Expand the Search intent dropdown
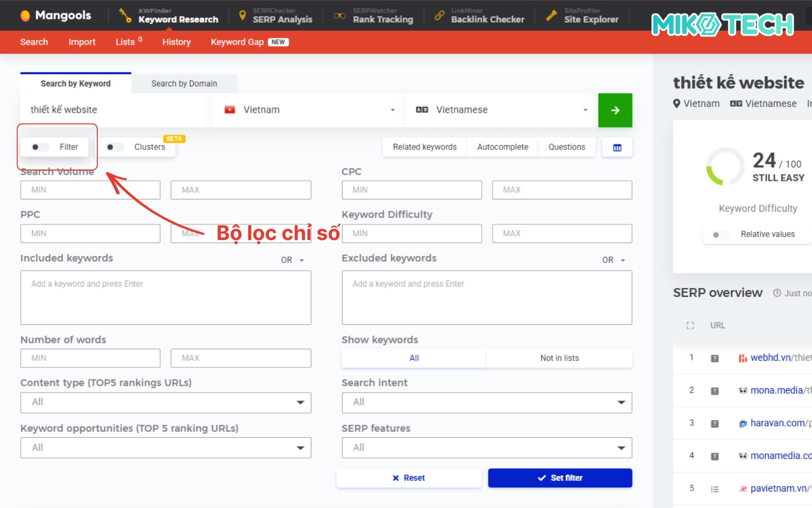The width and height of the screenshot is (812, 508). tap(486, 402)
